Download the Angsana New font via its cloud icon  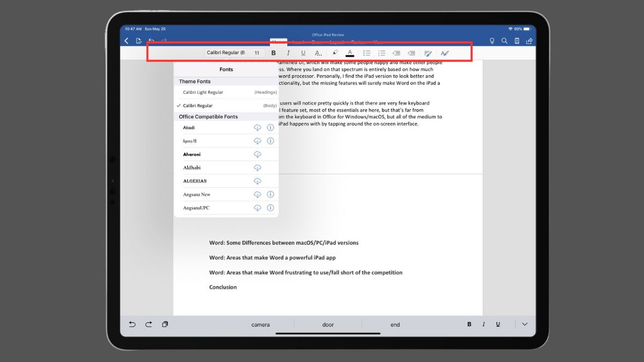(x=258, y=195)
